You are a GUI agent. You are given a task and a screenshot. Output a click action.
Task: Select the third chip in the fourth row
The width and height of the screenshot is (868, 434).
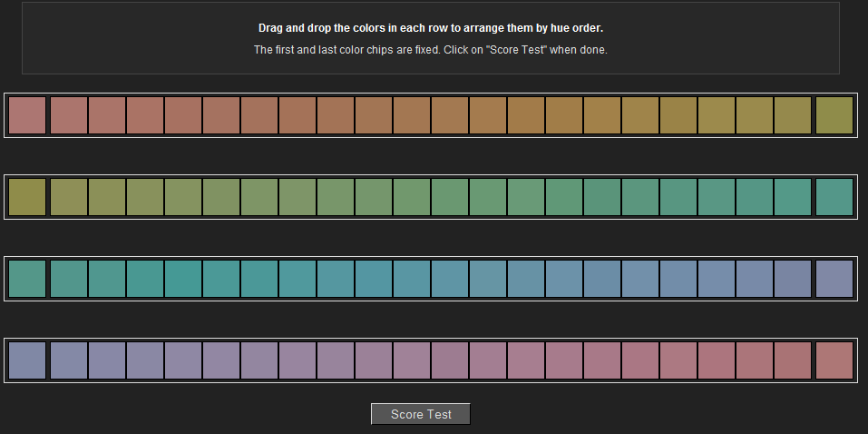click(x=107, y=360)
